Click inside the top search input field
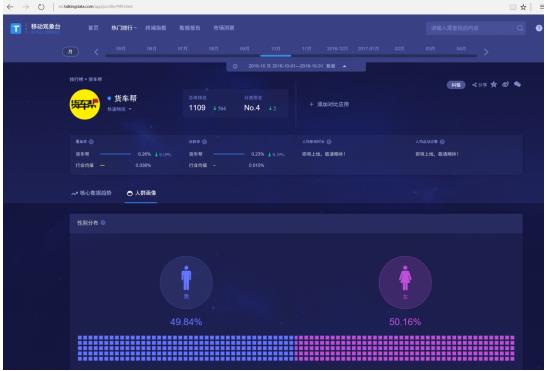This screenshot has height=371, width=548. [472, 28]
